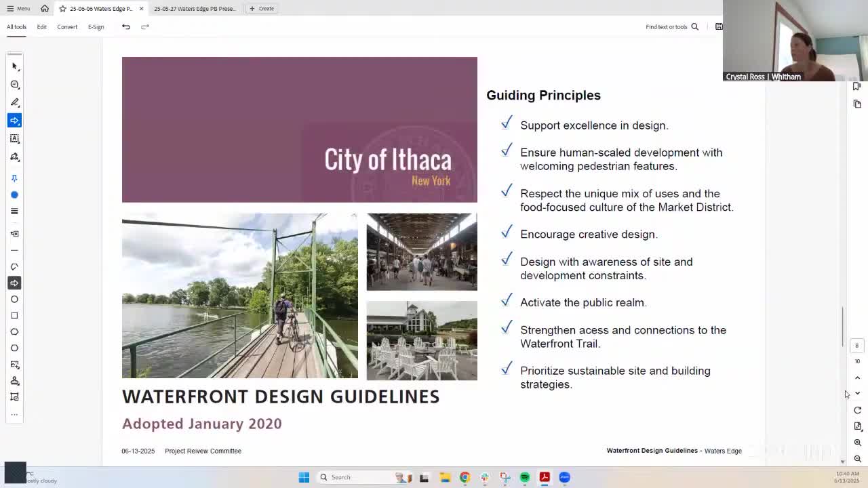The width and height of the screenshot is (868, 488).
Task: Click the vertical scrollbar thumb
Action: 843,326
